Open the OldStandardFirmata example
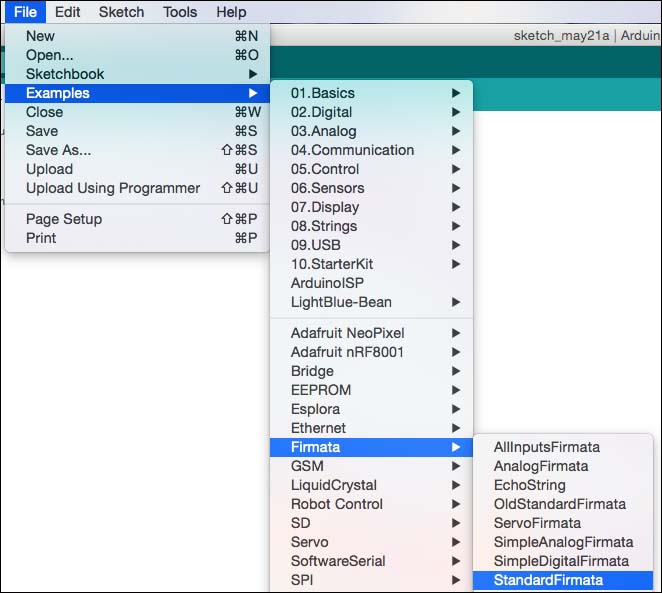Viewport: 662px width, 593px height. [563, 504]
